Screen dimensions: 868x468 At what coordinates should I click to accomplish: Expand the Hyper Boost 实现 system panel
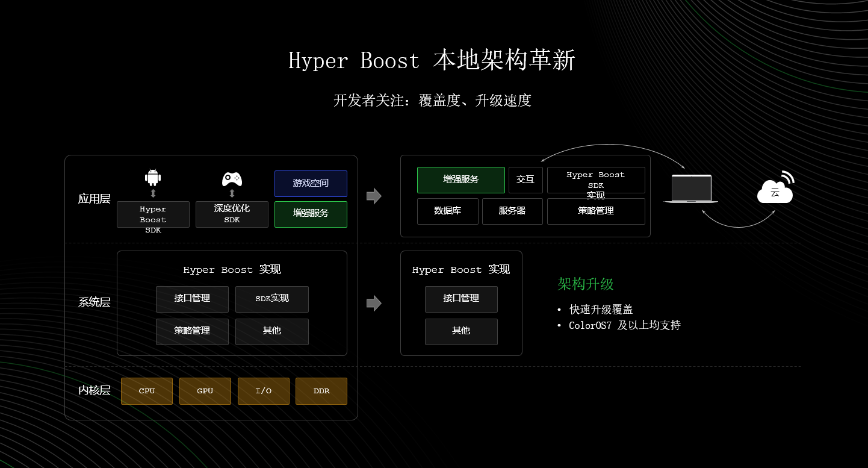232,269
